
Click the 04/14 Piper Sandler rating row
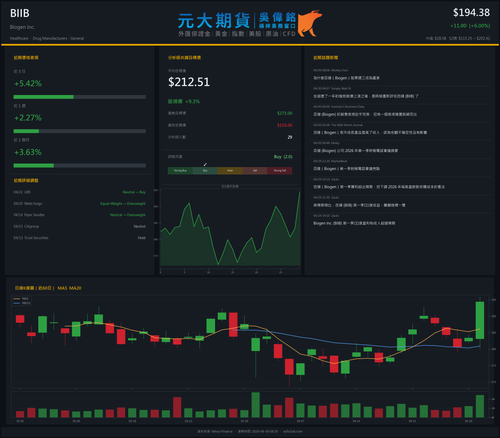tap(80, 215)
